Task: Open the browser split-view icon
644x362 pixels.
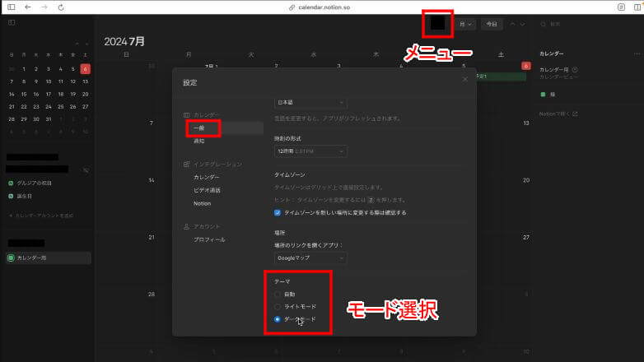Action: tap(637, 7)
